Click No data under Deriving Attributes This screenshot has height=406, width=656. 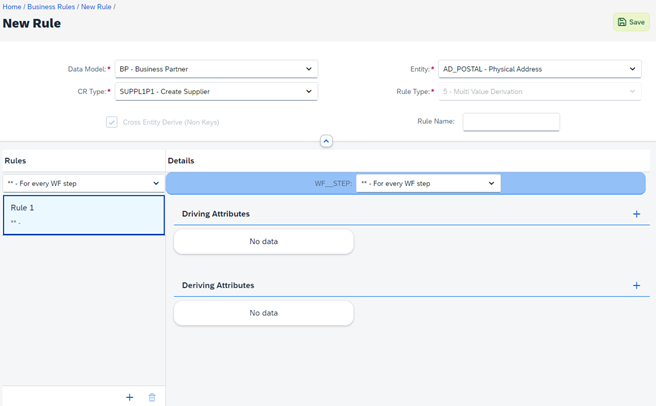click(264, 313)
